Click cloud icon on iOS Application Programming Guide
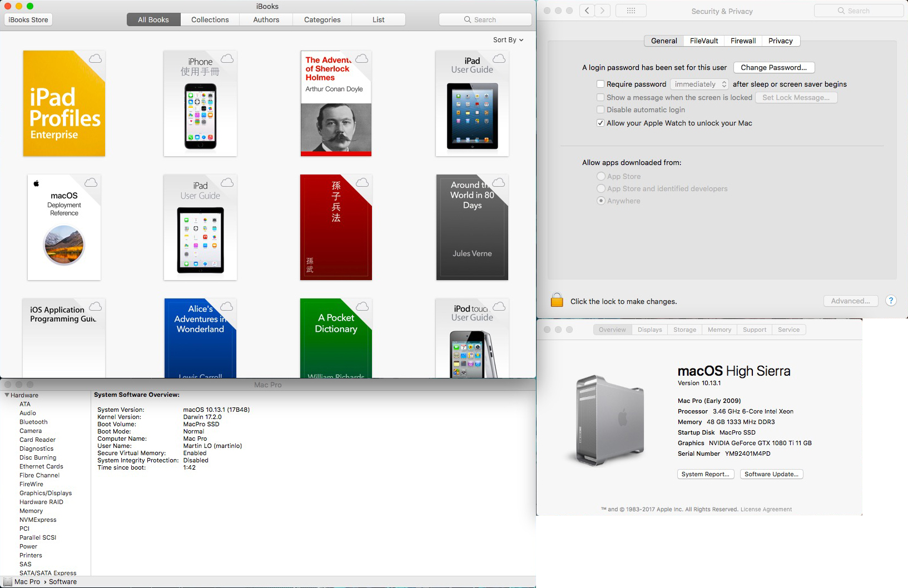Screen dimensions: 908x588 pos(96,306)
